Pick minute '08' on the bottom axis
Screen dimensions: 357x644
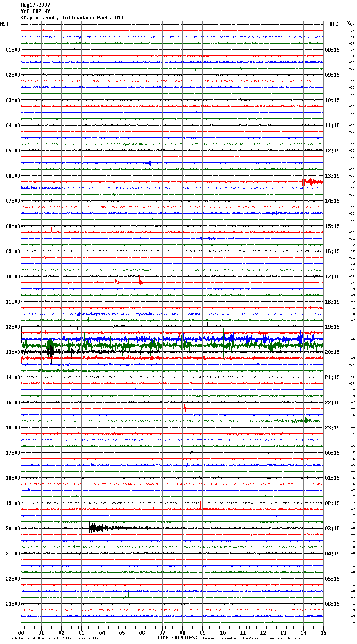click(182, 633)
